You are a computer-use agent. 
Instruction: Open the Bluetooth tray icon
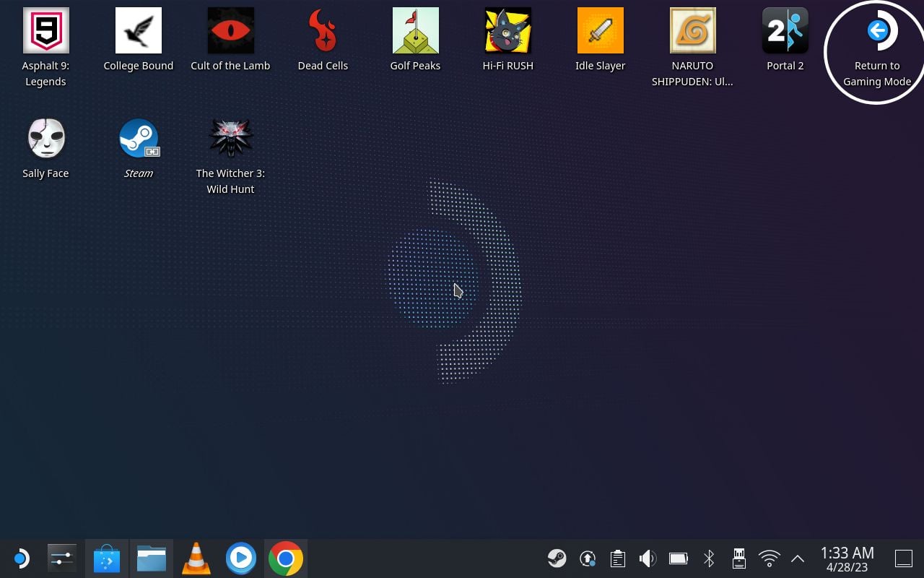pyautogui.click(x=709, y=558)
